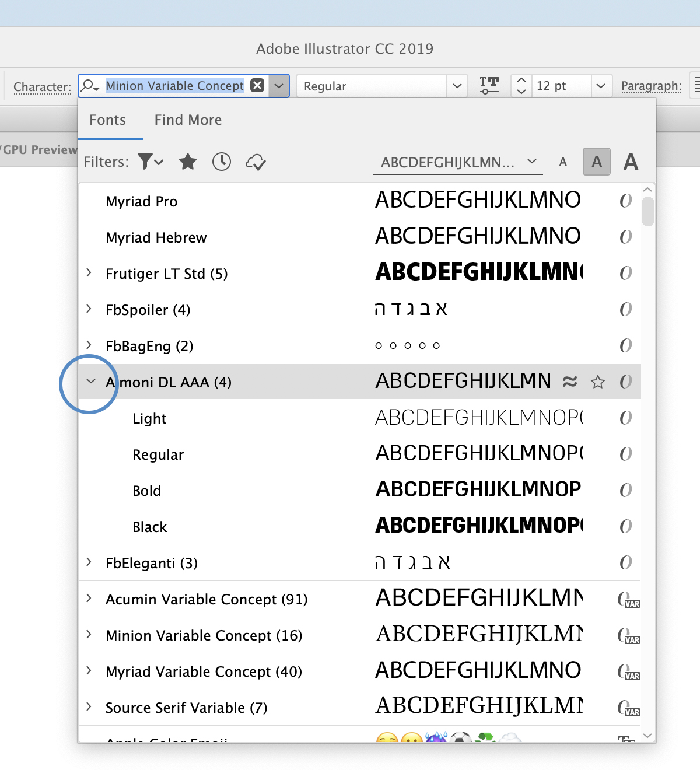Click OpenType icon for FbBagEng
This screenshot has width=700, height=770.
click(625, 345)
